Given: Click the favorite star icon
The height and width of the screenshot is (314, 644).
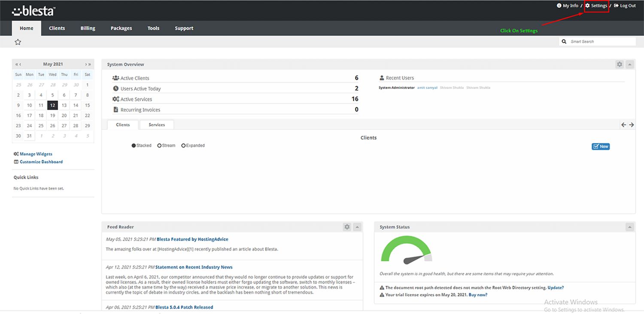Looking at the screenshot, I should coord(18,42).
